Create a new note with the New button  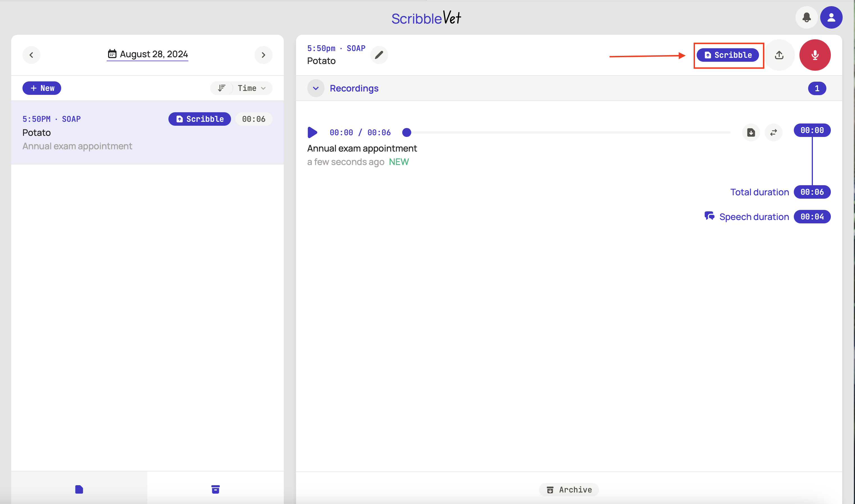[x=42, y=88]
